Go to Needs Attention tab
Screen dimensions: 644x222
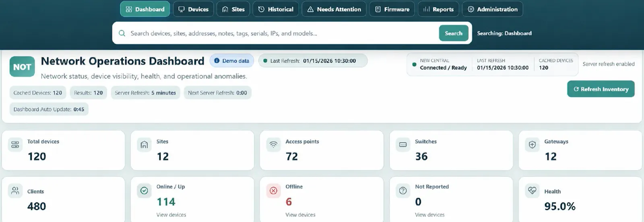334,9
